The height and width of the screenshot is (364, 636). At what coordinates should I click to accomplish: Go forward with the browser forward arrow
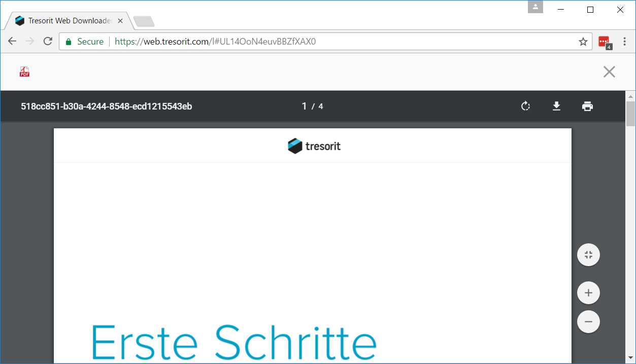tap(30, 42)
